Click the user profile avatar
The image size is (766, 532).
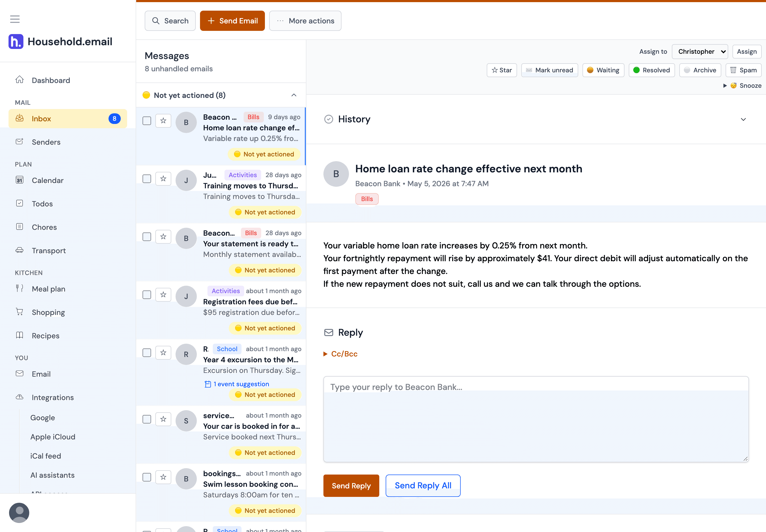pos(19,513)
